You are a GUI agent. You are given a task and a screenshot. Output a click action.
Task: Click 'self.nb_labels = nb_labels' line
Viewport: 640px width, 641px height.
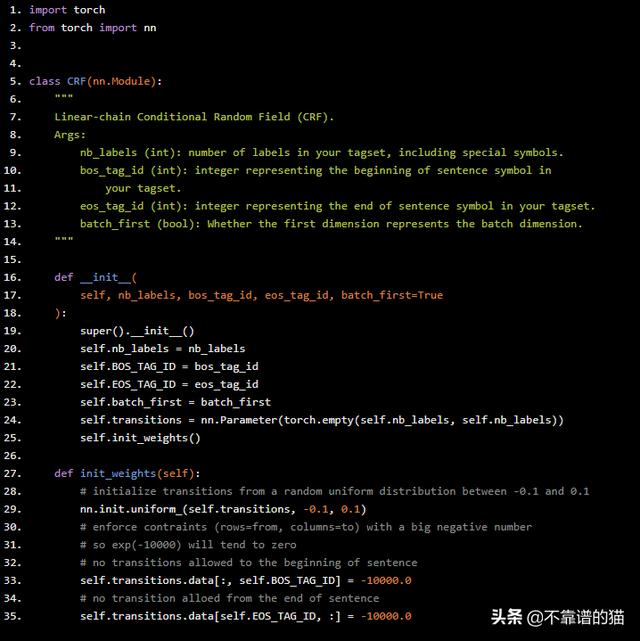click(x=163, y=349)
